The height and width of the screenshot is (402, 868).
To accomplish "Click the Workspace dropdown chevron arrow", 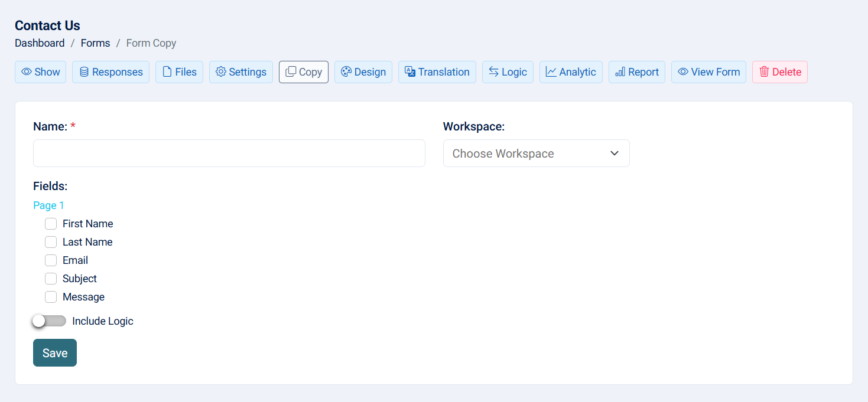I will coord(615,153).
